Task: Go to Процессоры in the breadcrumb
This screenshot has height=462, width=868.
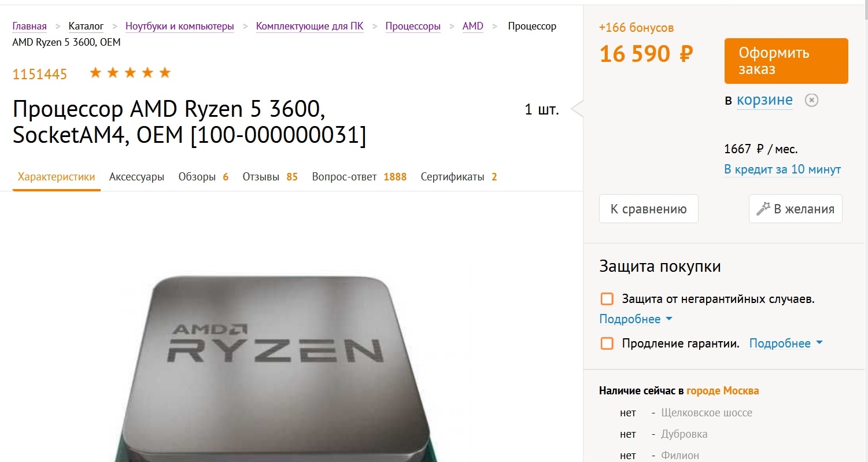Action: pyautogui.click(x=413, y=26)
